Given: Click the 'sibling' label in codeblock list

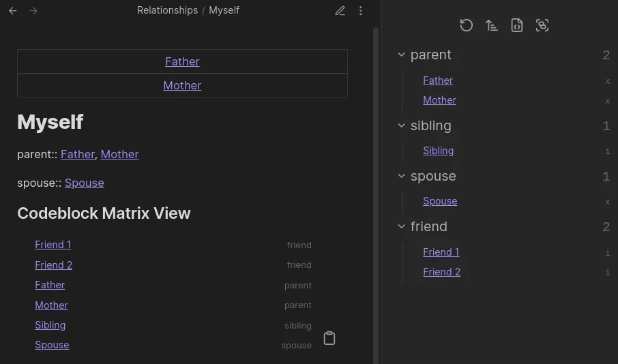Looking at the screenshot, I should (x=298, y=325).
